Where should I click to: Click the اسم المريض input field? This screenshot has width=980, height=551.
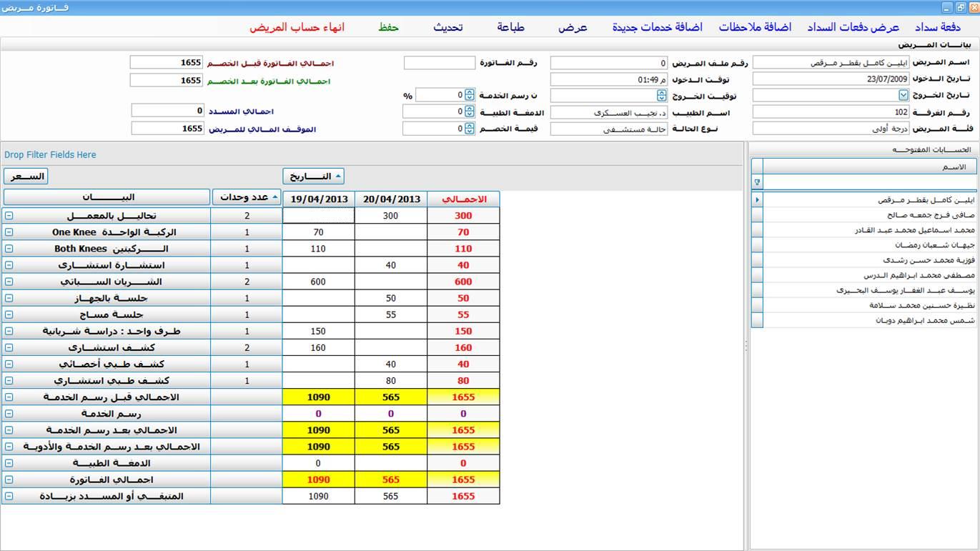tap(831, 63)
